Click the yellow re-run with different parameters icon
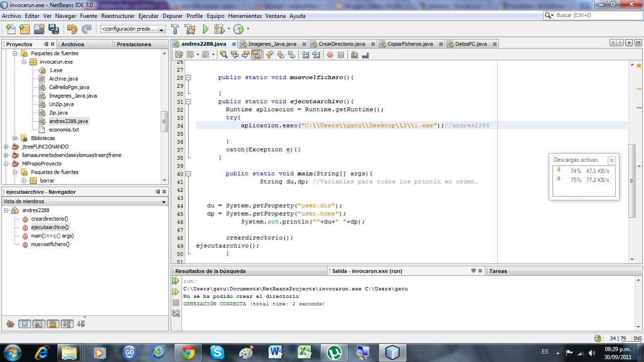 click(x=175, y=292)
